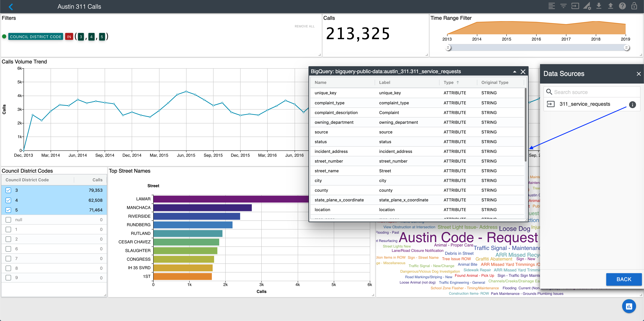The image size is (644, 321).
Task: Click filter value chip 3
Action: tap(81, 37)
